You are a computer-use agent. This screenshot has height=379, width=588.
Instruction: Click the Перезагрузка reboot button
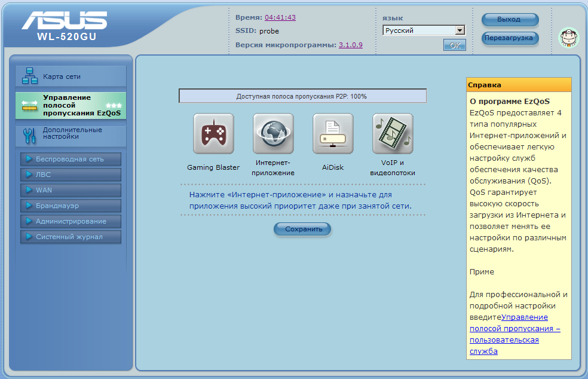[510, 38]
